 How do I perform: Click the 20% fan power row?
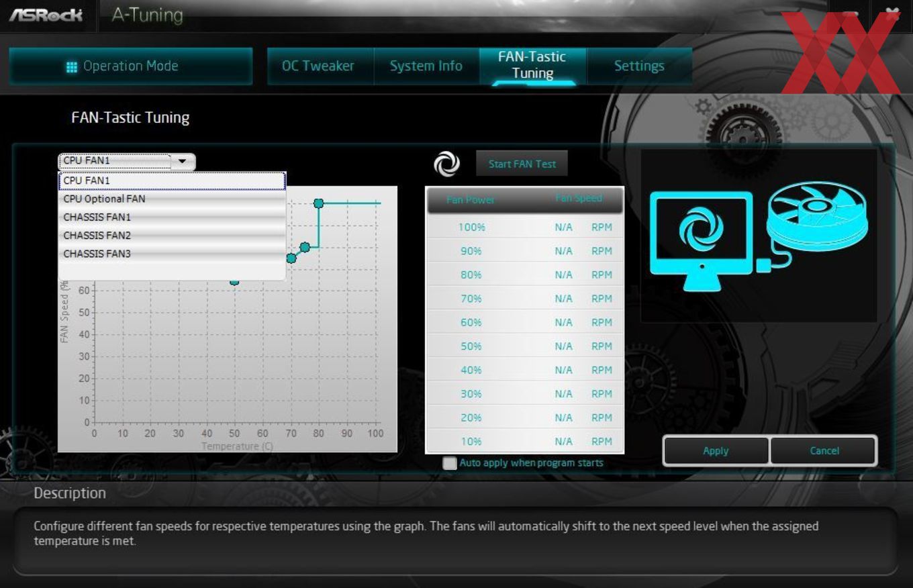[x=525, y=418]
